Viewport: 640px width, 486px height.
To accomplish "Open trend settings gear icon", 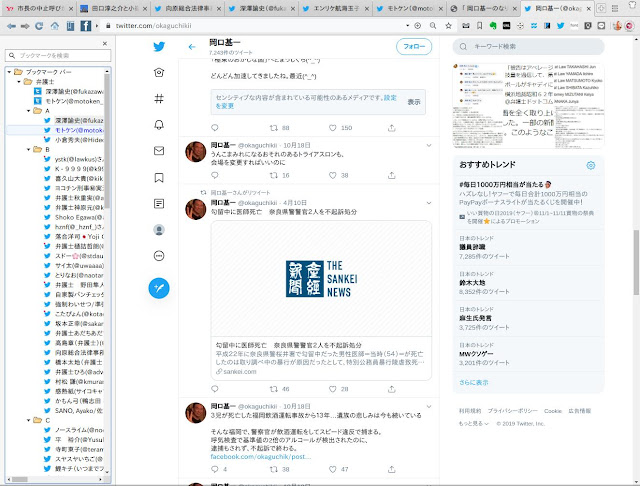I will (591, 165).
